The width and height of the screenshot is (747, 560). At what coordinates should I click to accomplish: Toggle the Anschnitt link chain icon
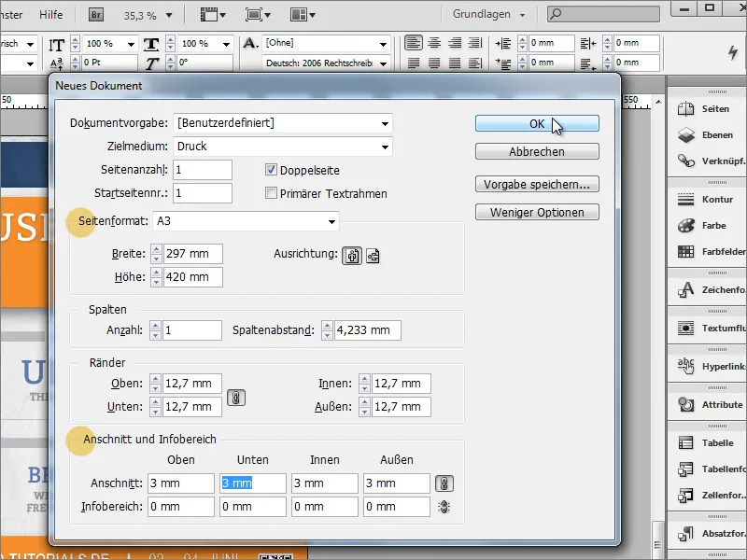coord(444,483)
